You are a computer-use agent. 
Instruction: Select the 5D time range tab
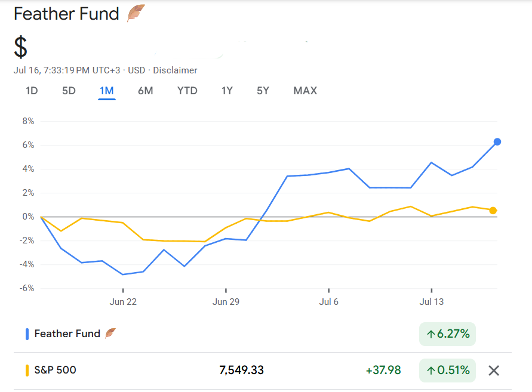(x=69, y=91)
